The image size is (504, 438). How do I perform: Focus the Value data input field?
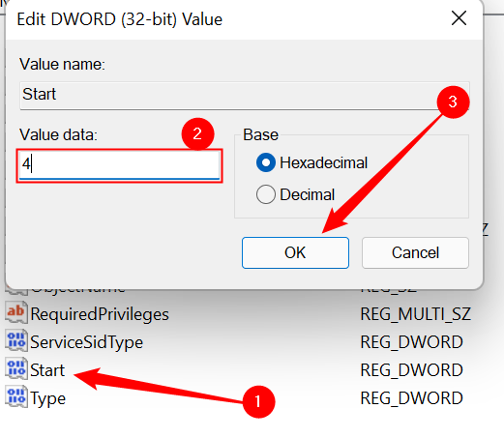tap(119, 165)
